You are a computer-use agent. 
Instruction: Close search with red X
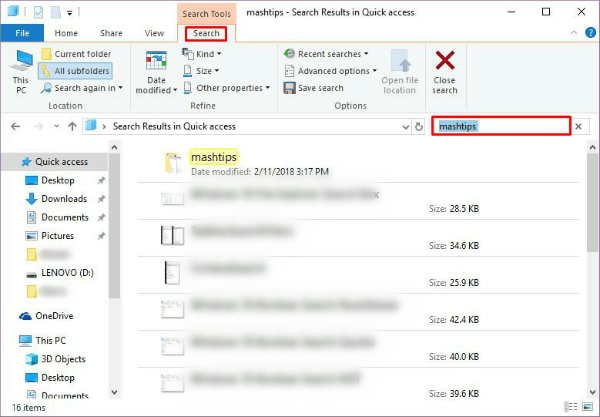(x=445, y=72)
